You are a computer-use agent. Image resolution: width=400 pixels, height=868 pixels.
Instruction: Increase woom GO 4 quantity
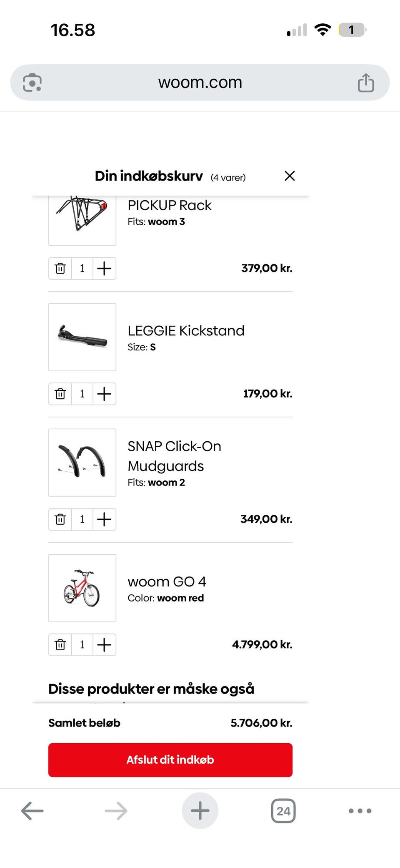[x=104, y=645]
